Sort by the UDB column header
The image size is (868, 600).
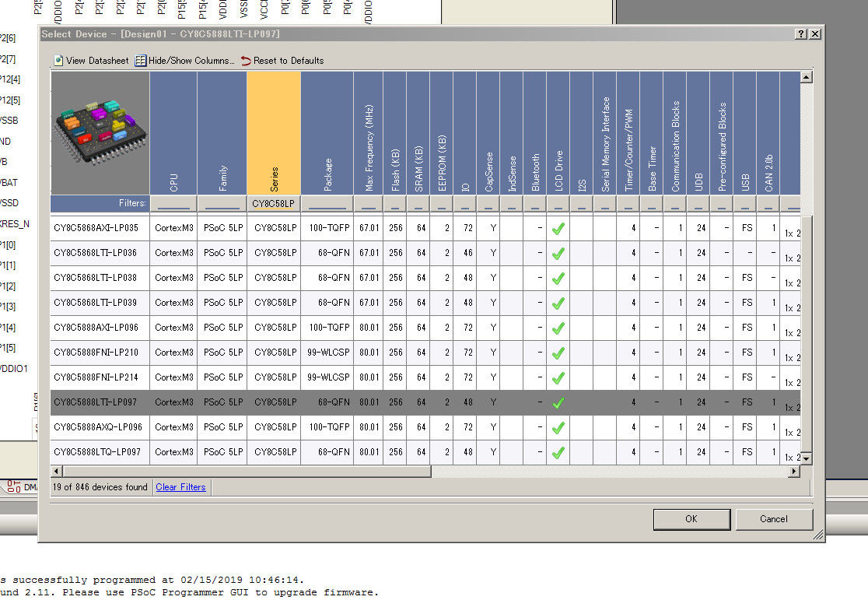698,133
